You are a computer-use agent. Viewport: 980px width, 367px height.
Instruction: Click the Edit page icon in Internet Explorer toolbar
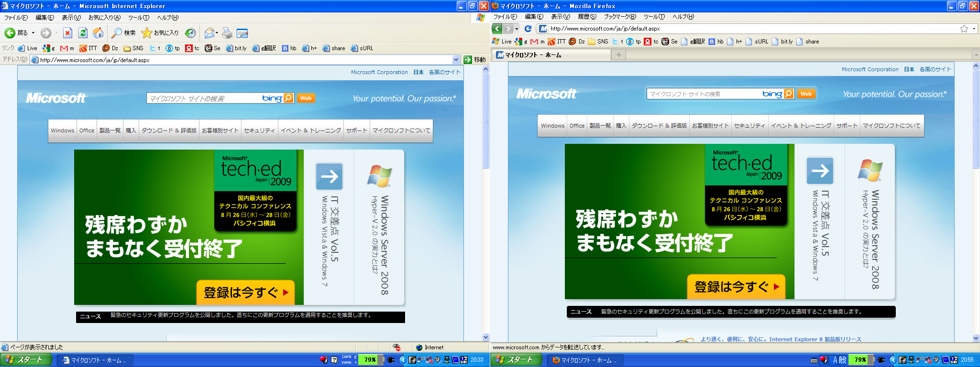[242, 33]
